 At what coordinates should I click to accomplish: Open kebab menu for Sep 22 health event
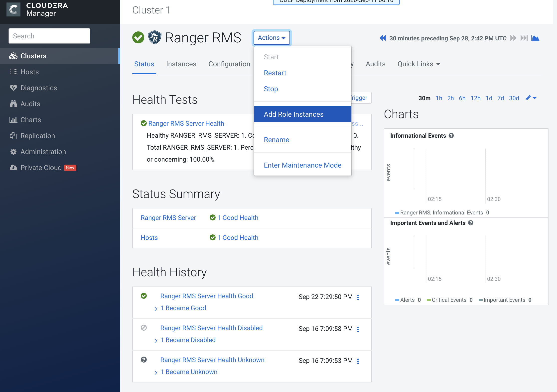(x=358, y=297)
